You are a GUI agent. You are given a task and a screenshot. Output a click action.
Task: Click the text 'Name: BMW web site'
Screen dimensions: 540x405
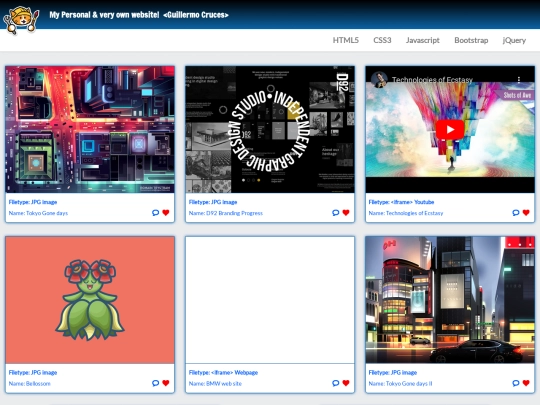215,383
